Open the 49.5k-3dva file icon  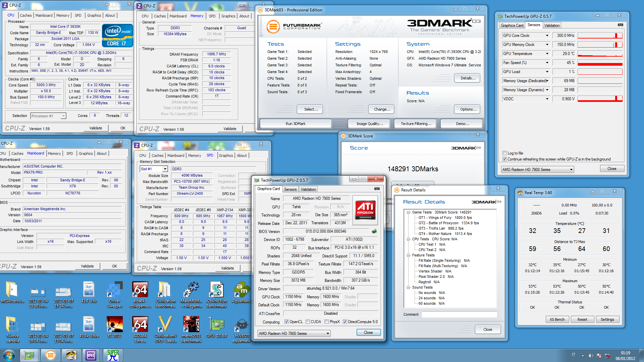pos(89,327)
